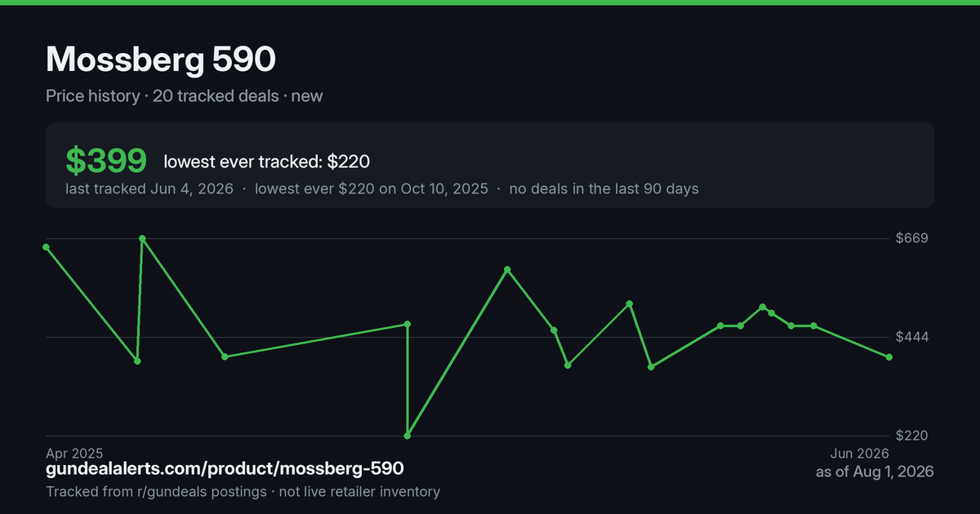Click the Mossberg 590 title
This screenshot has height=514, width=980.
click(161, 59)
